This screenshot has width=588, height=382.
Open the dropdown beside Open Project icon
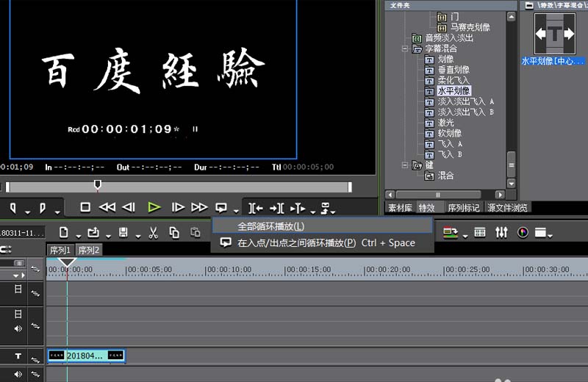point(108,236)
